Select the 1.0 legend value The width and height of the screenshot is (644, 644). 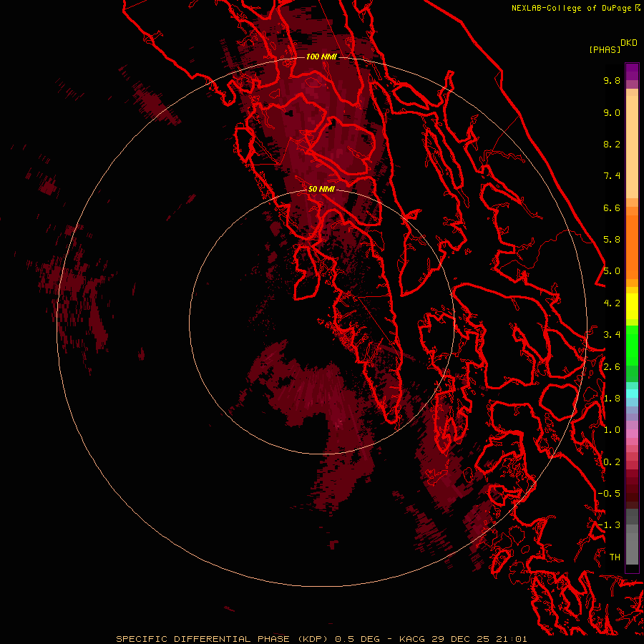tap(612, 430)
